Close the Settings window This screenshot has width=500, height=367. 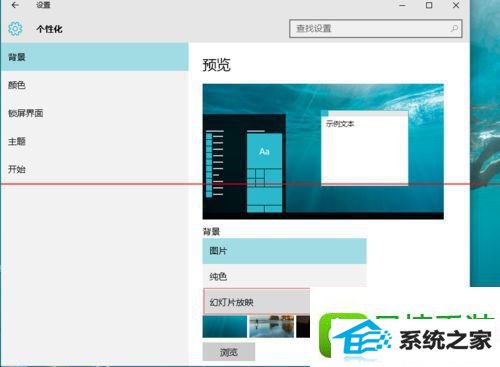[456, 5]
